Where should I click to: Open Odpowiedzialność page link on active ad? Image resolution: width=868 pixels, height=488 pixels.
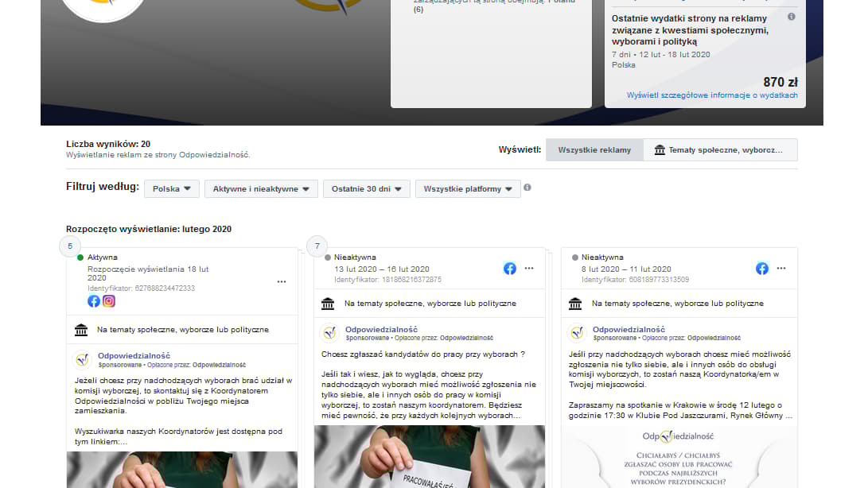[x=134, y=356]
